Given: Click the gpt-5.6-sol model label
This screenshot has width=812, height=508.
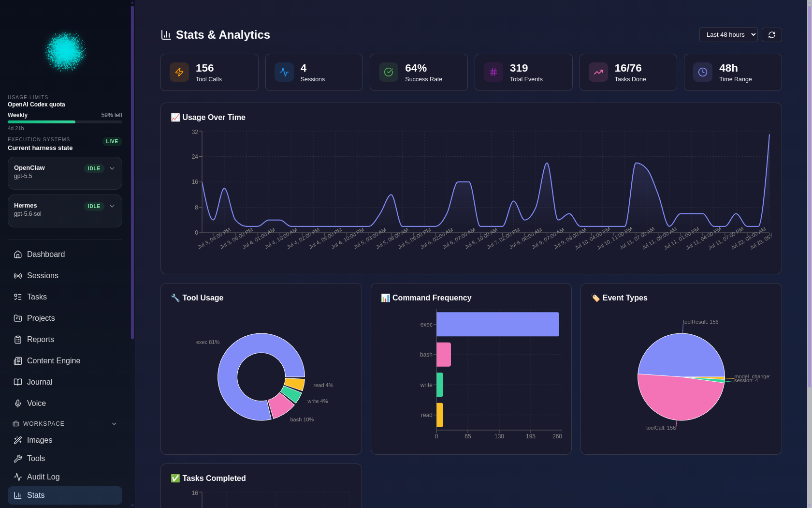Looking at the screenshot, I should 28,214.
